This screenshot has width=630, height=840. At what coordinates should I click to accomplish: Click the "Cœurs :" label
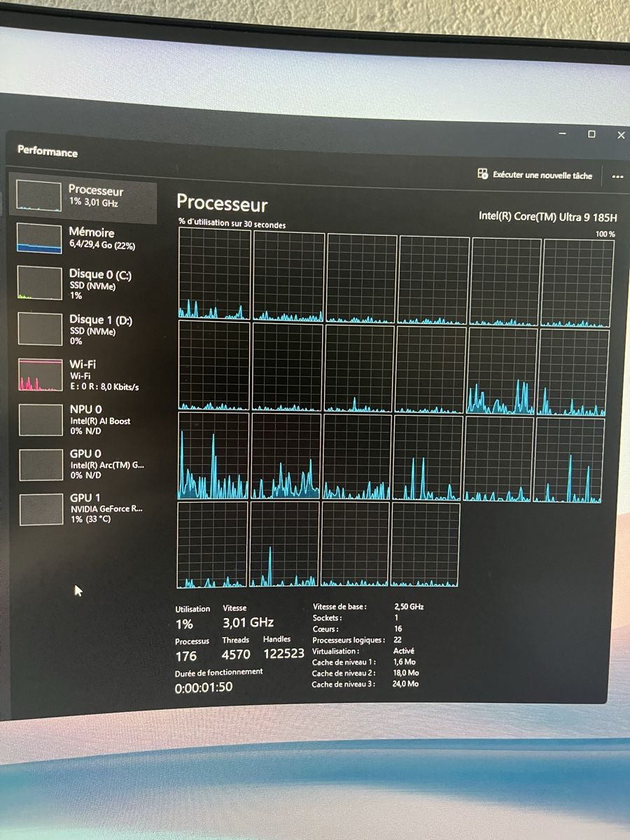325,629
